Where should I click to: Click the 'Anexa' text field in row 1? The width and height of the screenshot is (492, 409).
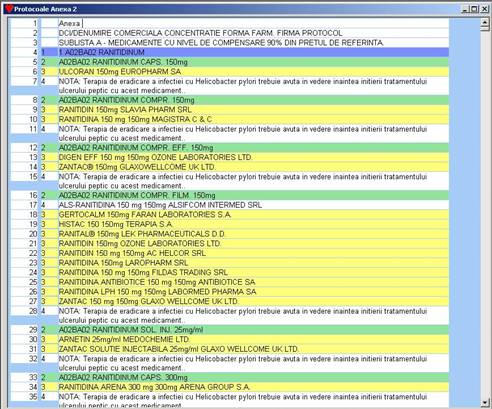tap(253, 23)
